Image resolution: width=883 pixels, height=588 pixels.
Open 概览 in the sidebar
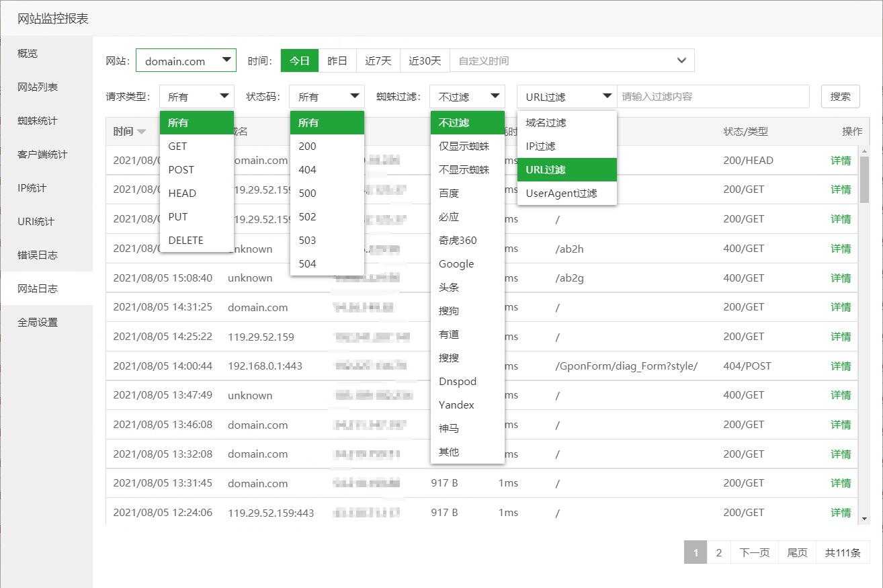(x=46, y=54)
